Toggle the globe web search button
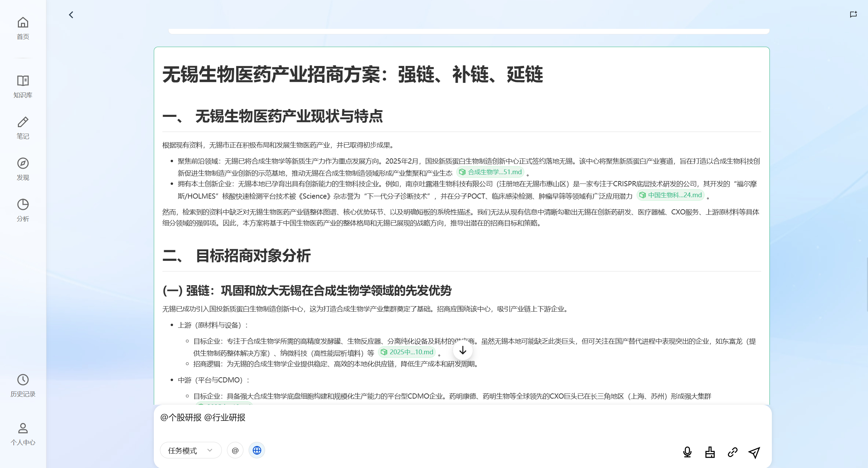This screenshot has width=868, height=468. 257,450
